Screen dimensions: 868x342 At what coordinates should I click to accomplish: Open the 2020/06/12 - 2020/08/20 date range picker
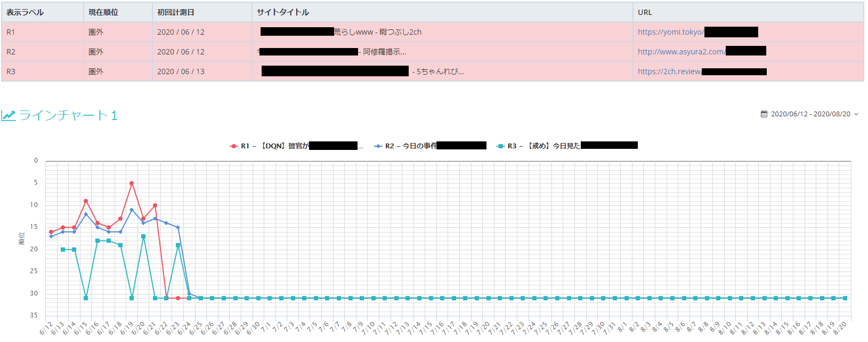coord(810,114)
